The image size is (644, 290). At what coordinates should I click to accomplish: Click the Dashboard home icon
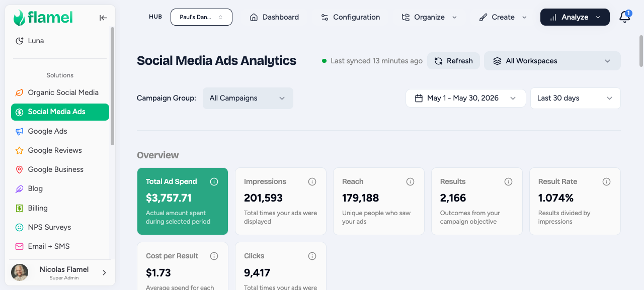(254, 17)
